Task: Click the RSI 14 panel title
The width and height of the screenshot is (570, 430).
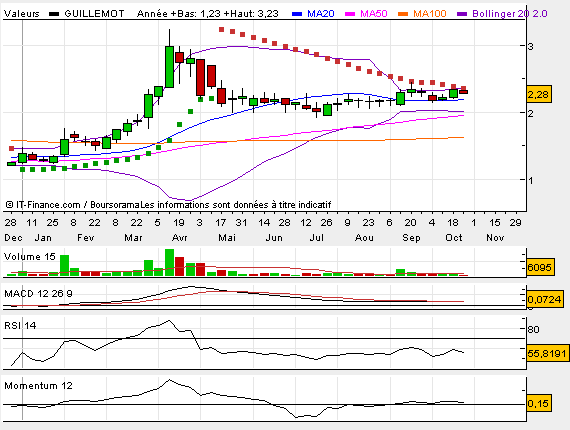Action: (20, 325)
